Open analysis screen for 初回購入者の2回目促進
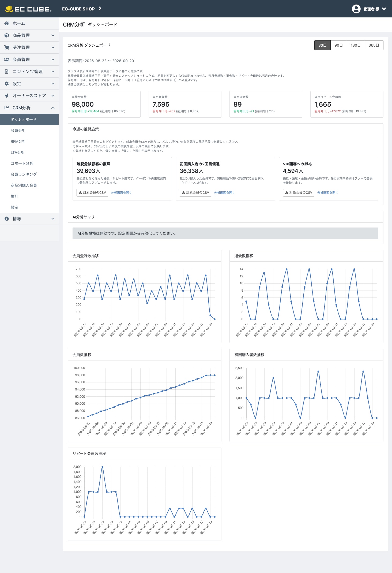 [224, 193]
